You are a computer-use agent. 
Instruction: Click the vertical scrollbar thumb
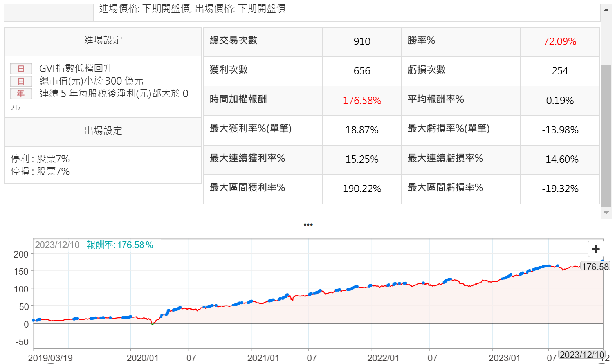tap(606, 135)
